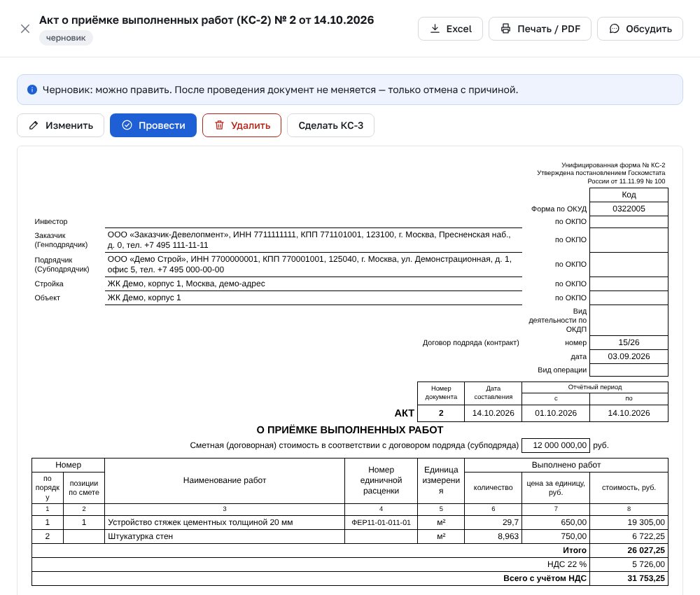700x595 pixels.
Task: Click the Изменить edit button
Action: (x=60, y=125)
